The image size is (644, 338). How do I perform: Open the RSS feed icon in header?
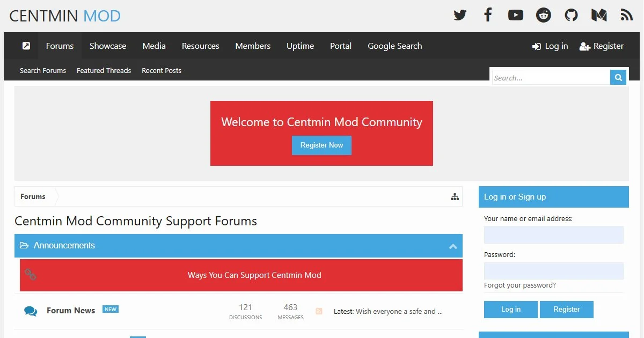(627, 15)
